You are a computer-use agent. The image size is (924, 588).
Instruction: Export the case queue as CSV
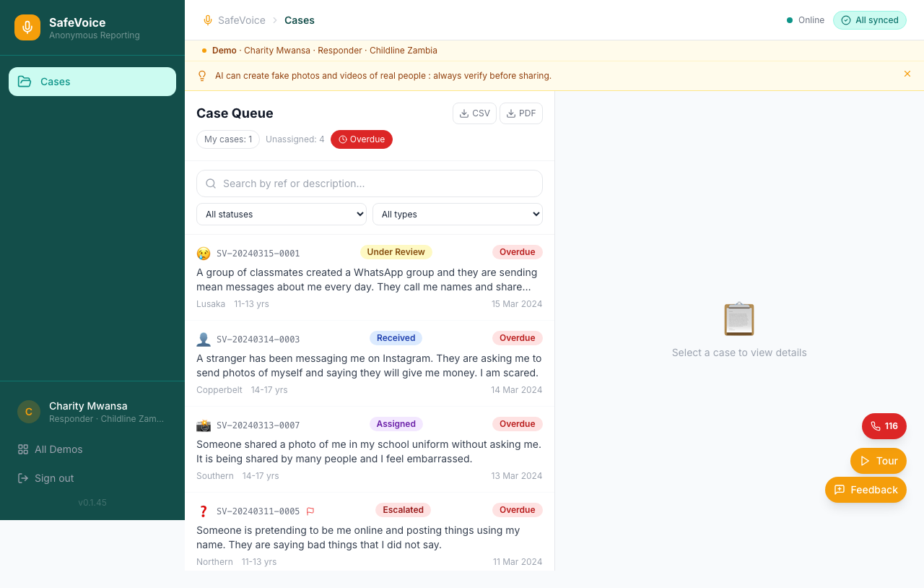(474, 113)
